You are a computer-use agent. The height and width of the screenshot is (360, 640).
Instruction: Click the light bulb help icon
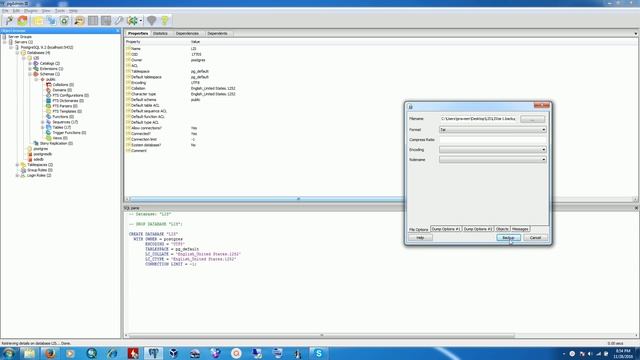pyautogui.click(x=164, y=20)
